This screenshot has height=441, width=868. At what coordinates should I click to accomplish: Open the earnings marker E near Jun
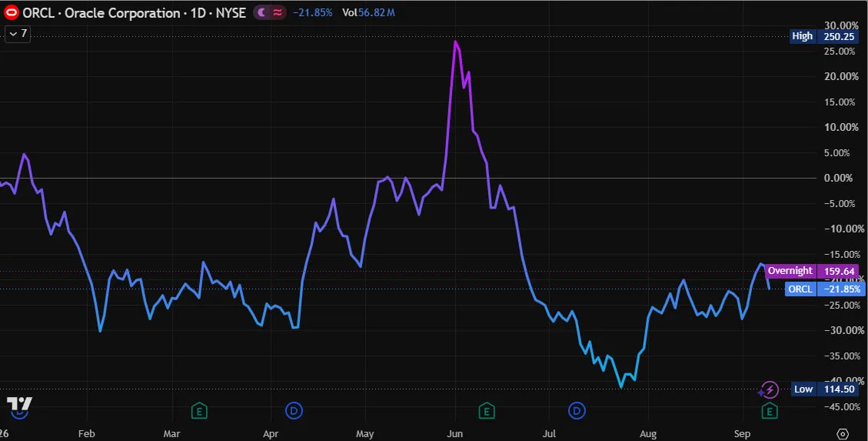point(486,410)
